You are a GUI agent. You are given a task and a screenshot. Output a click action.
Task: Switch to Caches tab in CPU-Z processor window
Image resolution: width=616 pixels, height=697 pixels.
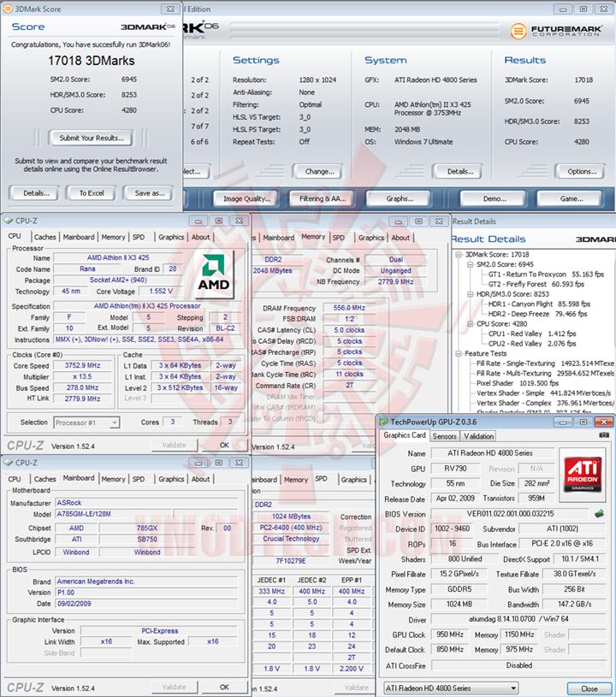[x=45, y=237]
